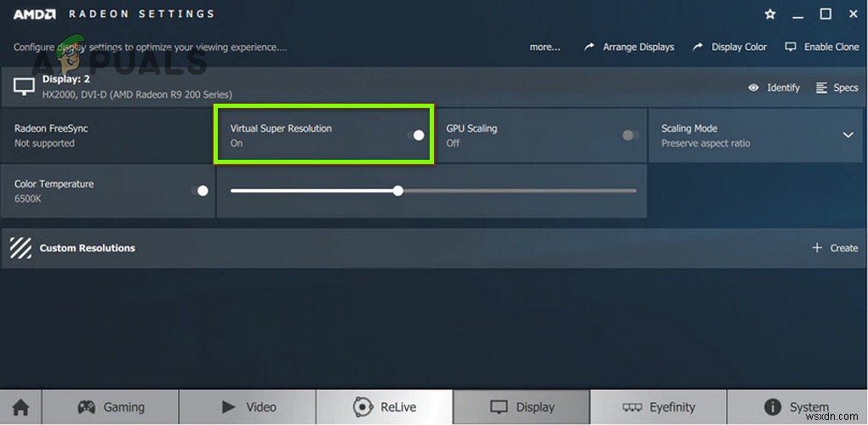Expand the Scaling Mode dropdown

point(848,135)
